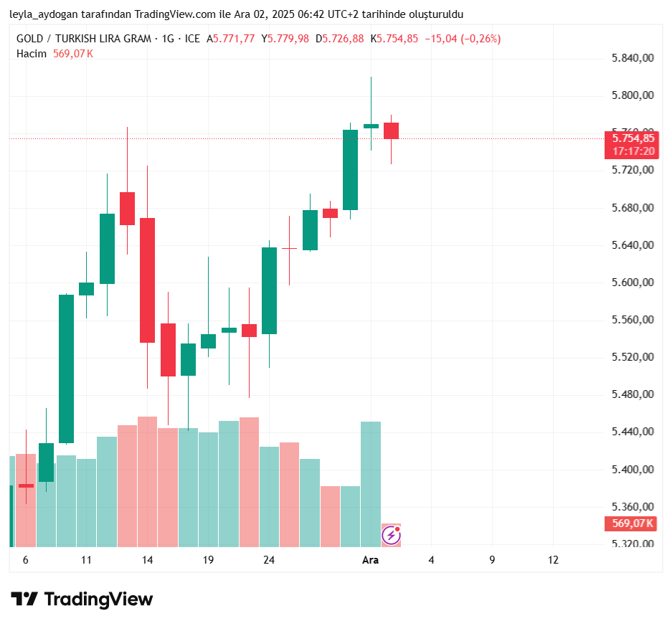Click the latest red candle body

pyautogui.click(x=391, y=131)
